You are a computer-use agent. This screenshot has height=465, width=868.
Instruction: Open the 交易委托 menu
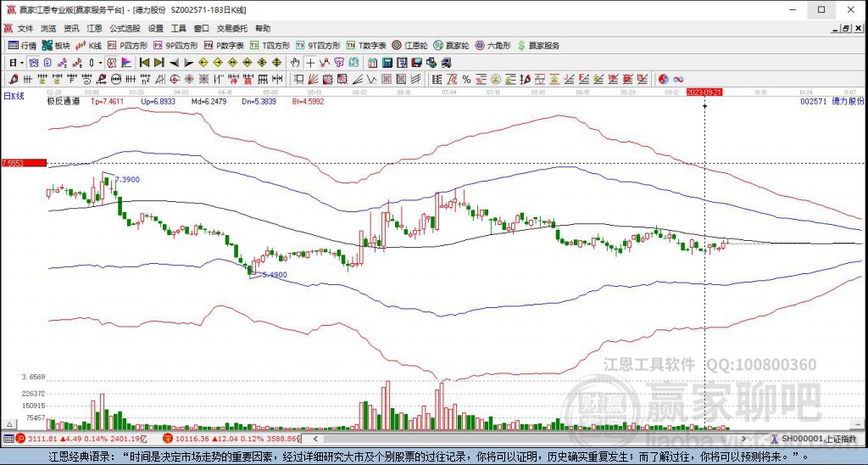click(232, 28)
